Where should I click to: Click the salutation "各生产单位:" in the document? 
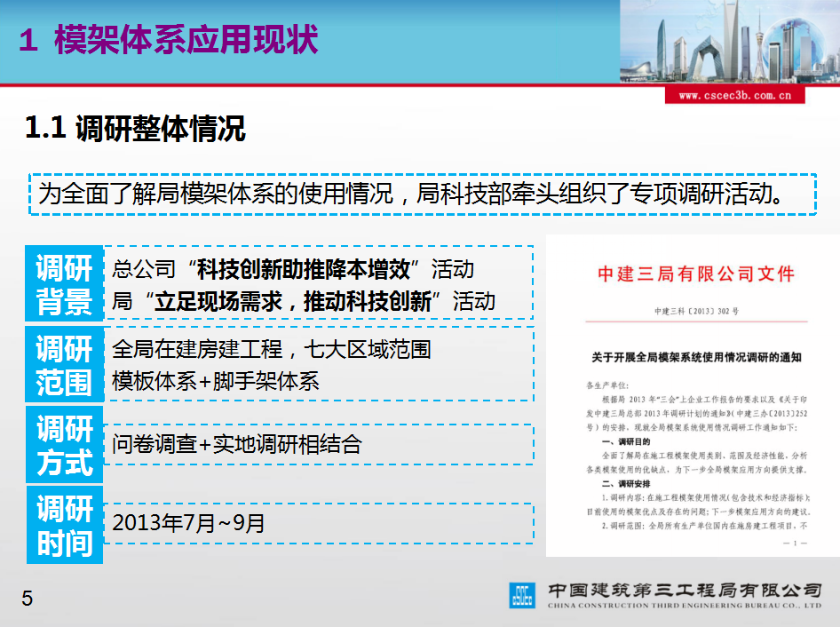click(607, 385)
